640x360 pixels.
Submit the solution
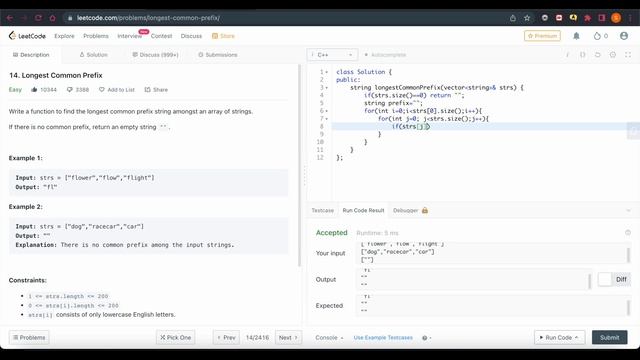tap(609, 338)
